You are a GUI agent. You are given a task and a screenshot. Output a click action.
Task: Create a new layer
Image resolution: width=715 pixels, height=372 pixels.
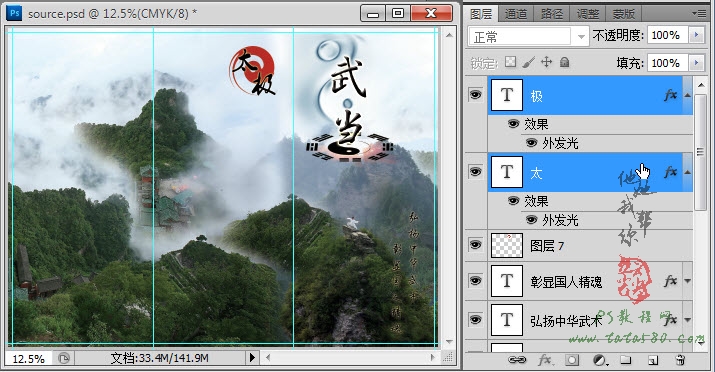[653, 361]
